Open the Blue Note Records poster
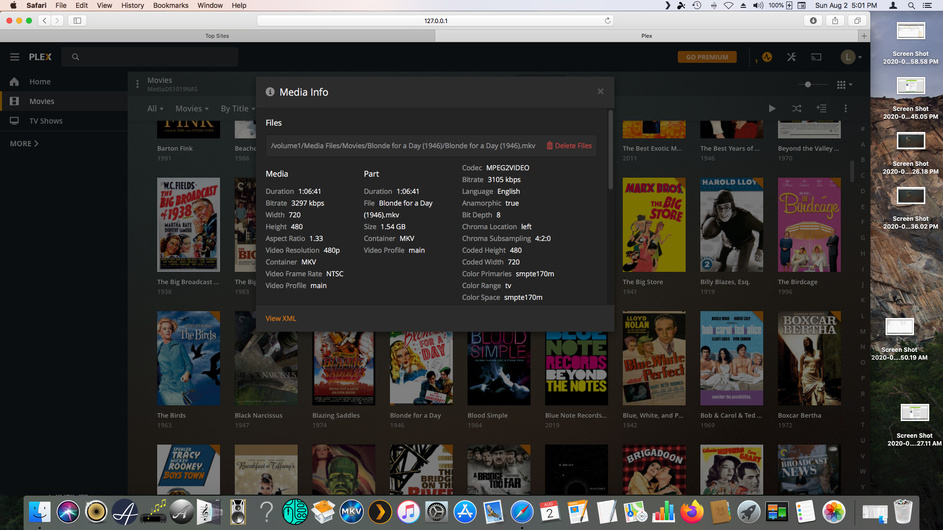Image resolution: width=943 pixels, height=530 pixels. 576,367
